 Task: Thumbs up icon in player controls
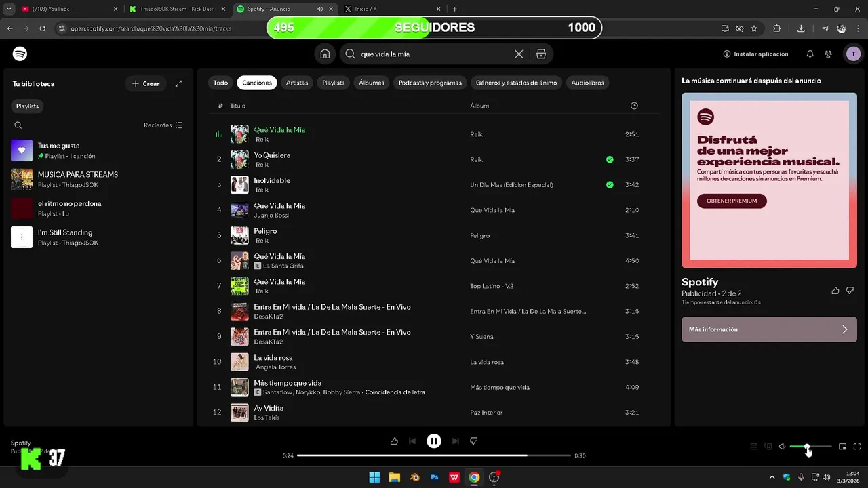click(394, 441)
